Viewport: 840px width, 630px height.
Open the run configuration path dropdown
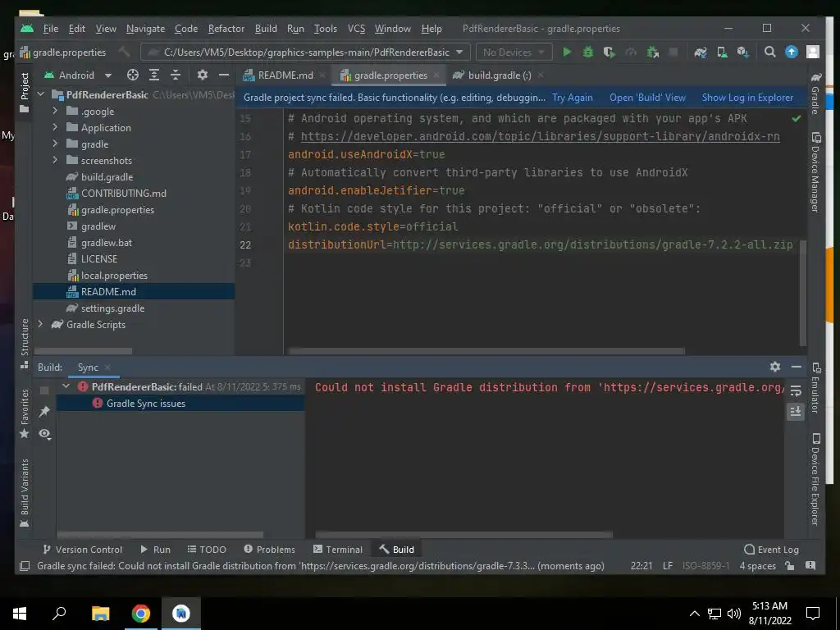tap(305, 52)
